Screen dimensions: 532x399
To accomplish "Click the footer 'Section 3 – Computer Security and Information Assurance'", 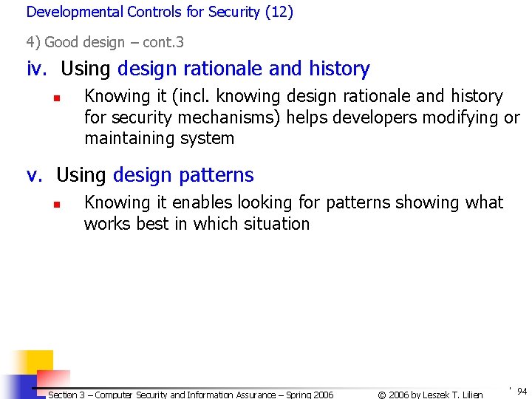I will coord(162,395).
